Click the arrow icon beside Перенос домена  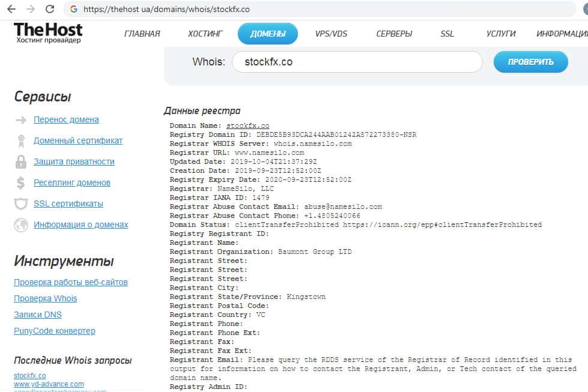[x=21, y=120]
